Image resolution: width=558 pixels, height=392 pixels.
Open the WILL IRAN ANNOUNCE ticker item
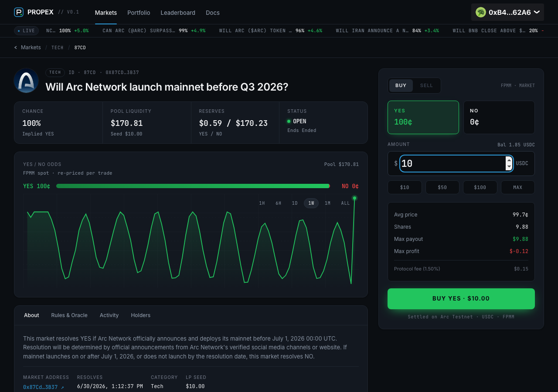click(x=388, y=30)
